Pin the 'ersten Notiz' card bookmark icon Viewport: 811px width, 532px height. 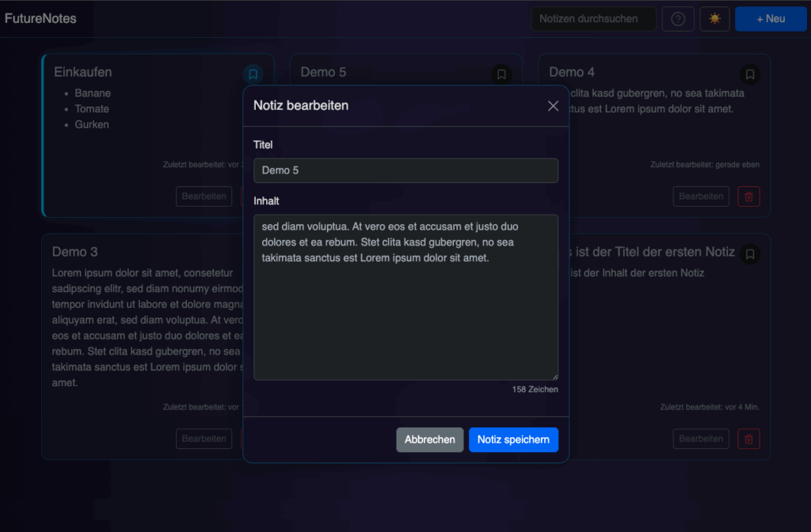[749, 253]
